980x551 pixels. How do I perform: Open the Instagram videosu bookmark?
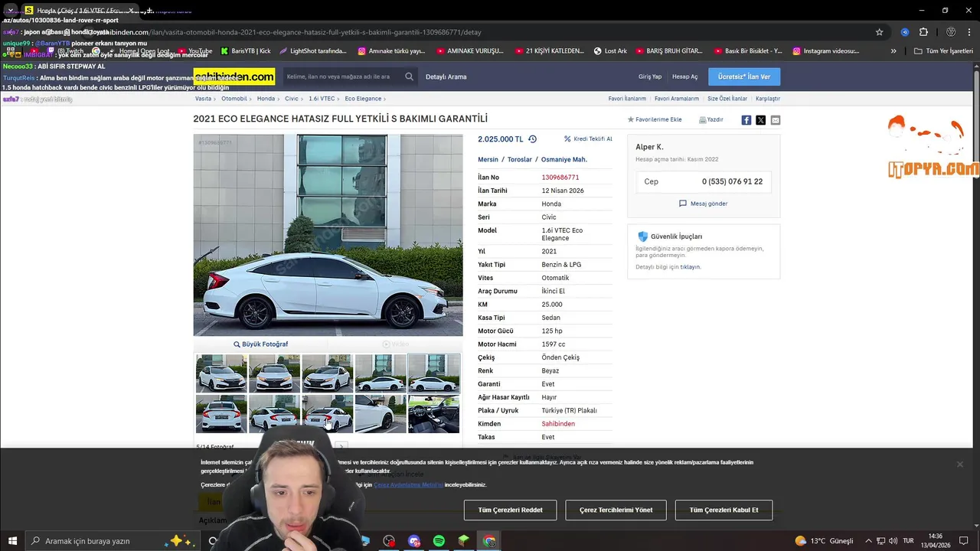click(x=825, y=51)
